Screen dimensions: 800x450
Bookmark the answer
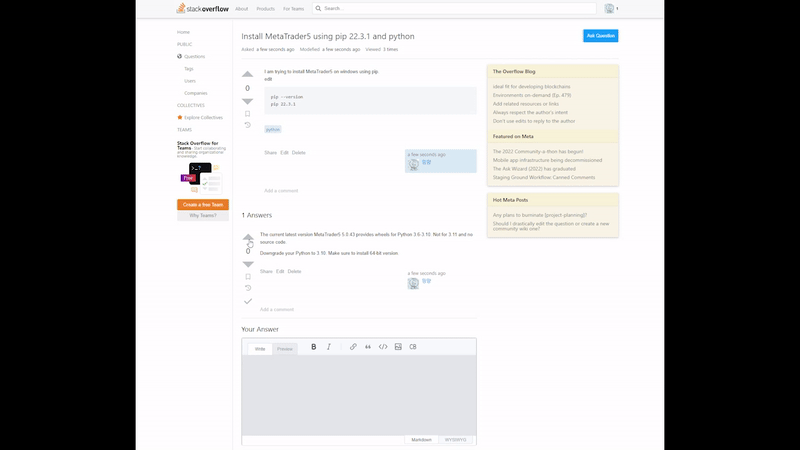[248, 277]
